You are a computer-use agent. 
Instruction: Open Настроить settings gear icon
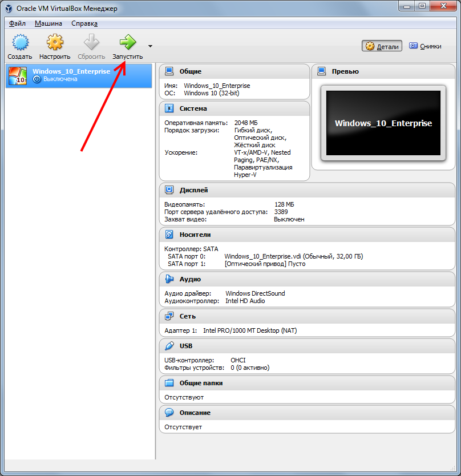tap(55, 42)
